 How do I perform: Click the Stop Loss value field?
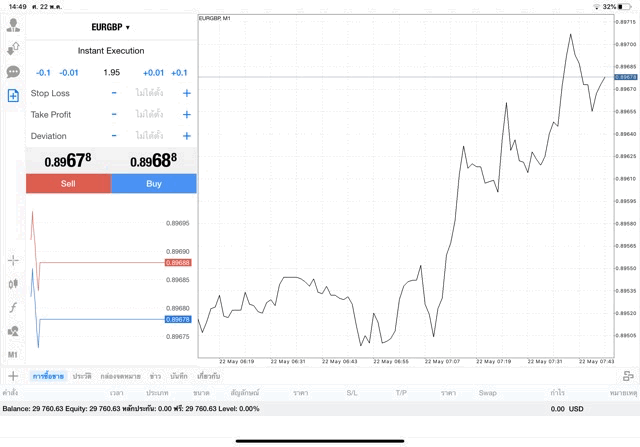click(150, 93)
